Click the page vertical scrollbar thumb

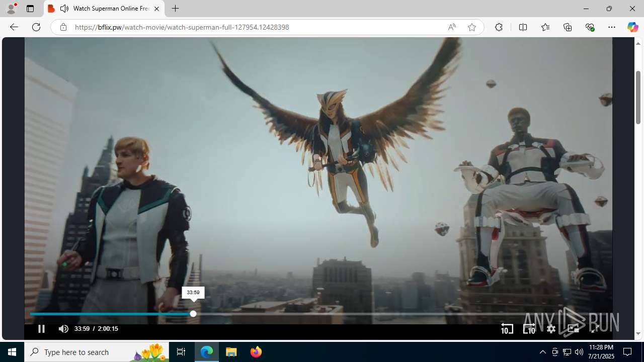pyautogui.click(x=638, y=97)
